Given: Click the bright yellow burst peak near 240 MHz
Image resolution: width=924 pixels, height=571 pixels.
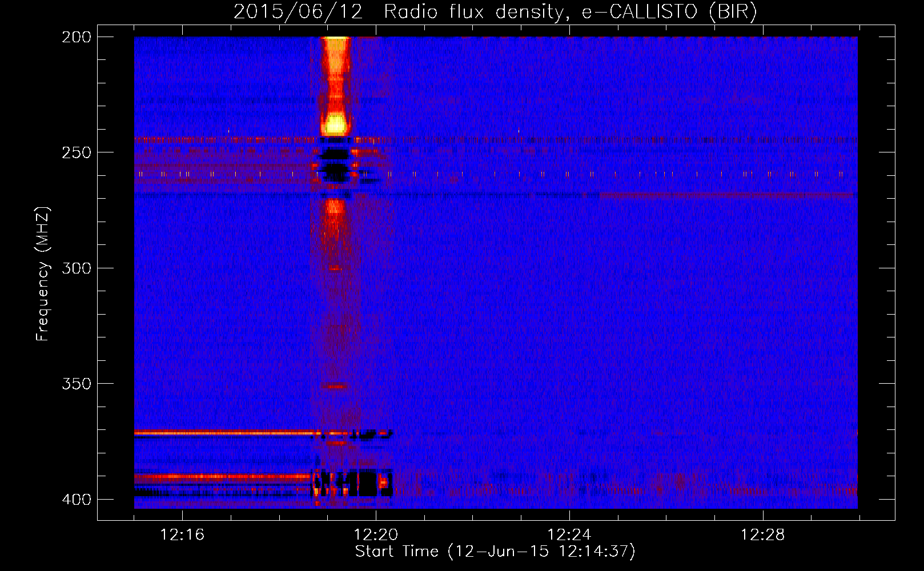Looking at the screenshot, I should click(335, 124).
